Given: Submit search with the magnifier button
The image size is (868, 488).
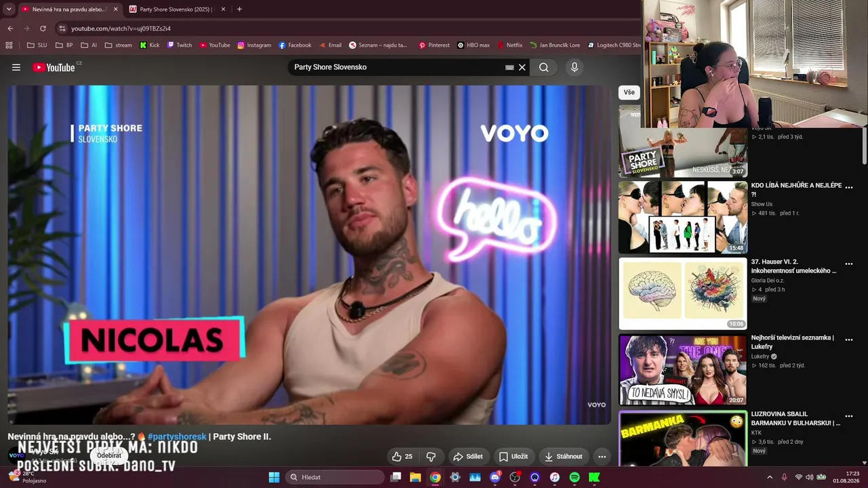Looking at the screenshot, I should (544, 67).
